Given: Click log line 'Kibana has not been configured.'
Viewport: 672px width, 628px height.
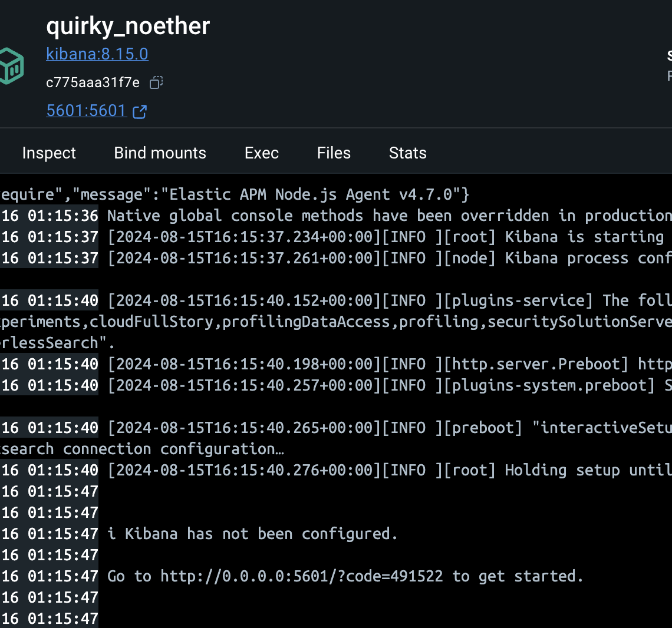Looking at the screenshot, I should point(253,534).
